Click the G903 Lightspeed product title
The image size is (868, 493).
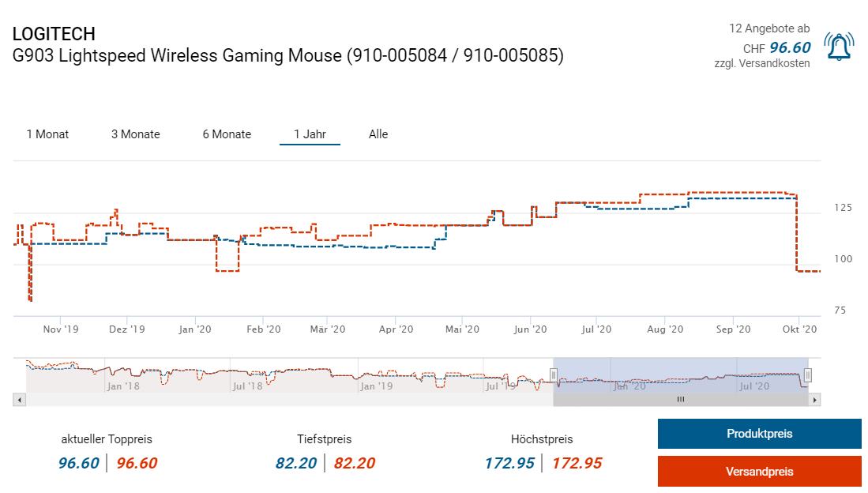coord(287,56)
